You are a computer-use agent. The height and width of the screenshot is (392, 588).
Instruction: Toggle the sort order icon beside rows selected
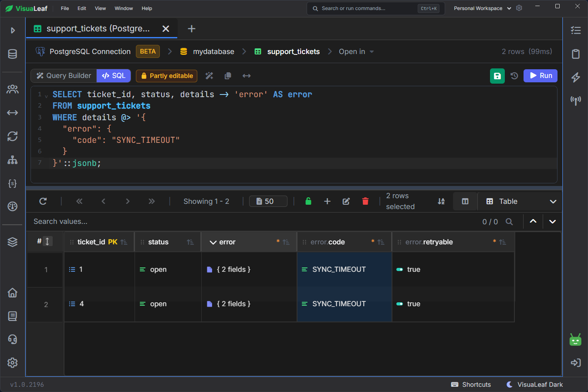click(441, 201)
